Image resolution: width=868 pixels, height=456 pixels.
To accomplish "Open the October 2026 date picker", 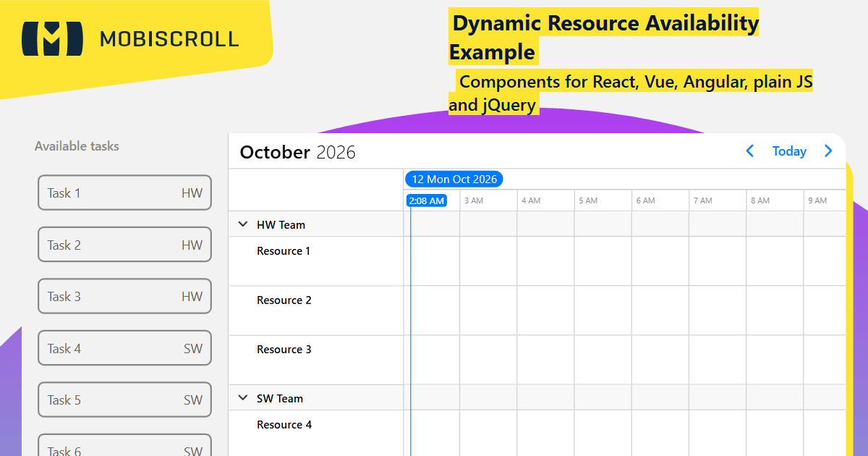I will pyautogui.click(x=298, y=152).
